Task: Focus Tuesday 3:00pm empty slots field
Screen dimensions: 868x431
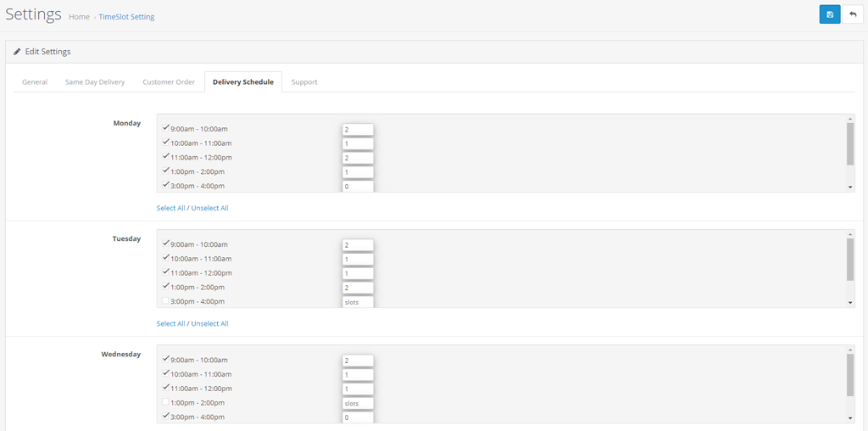Action: tap(358, 302)
